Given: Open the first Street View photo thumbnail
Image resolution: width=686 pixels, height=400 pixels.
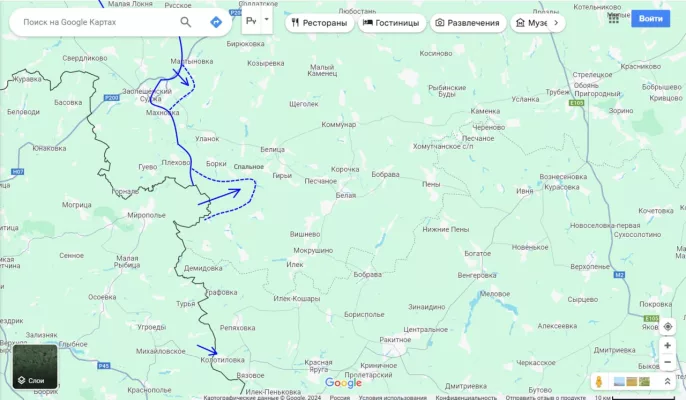Looking at the screenshot, I should 619,382.
